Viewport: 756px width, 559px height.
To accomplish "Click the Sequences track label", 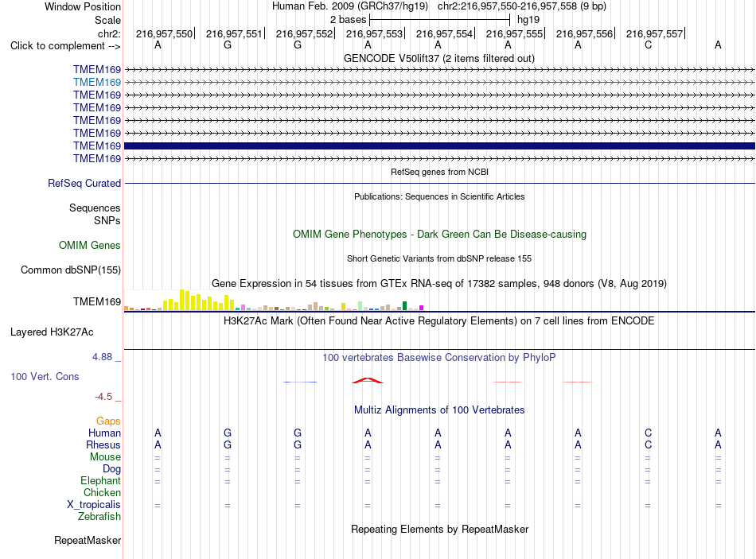I will (95, 208).
